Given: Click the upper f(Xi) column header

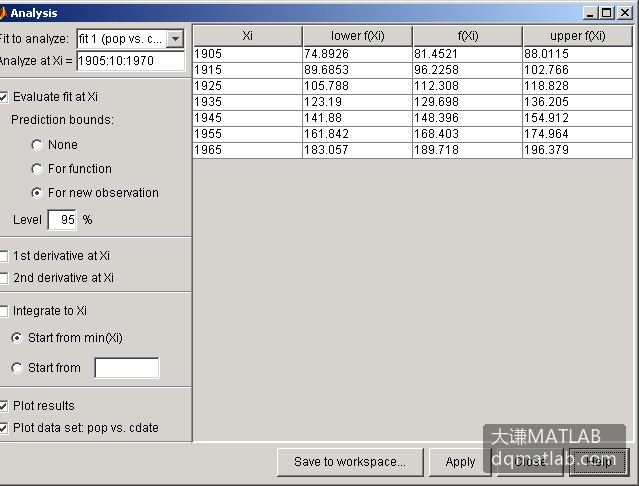Looking at the screenshot, I should click(x=577, y=36).
